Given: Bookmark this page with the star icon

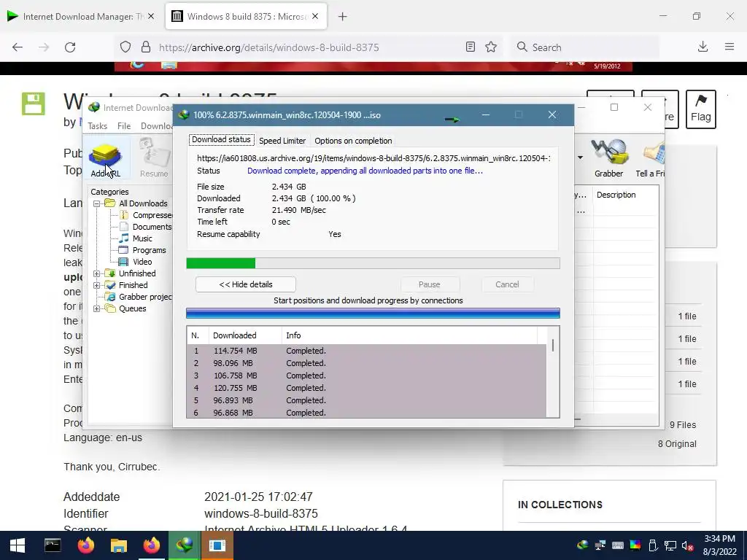Looking at the screenshot, I should click(491, 47).
